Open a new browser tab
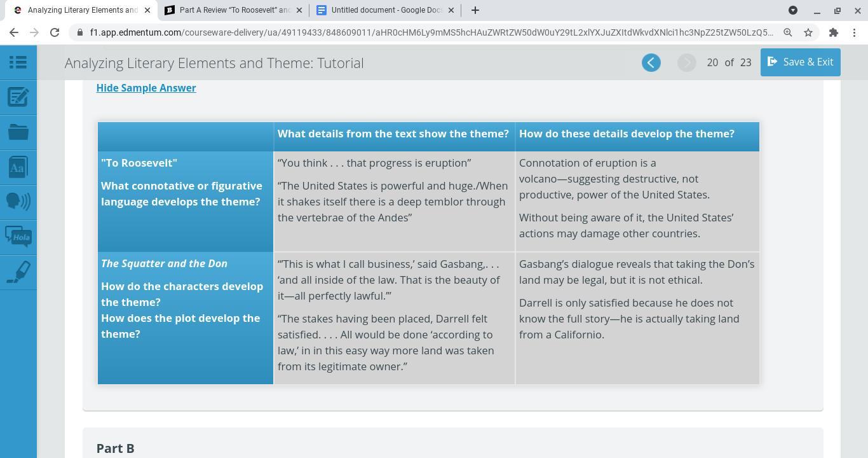Screen dimensions: 868x458 (x=475, y=10)
